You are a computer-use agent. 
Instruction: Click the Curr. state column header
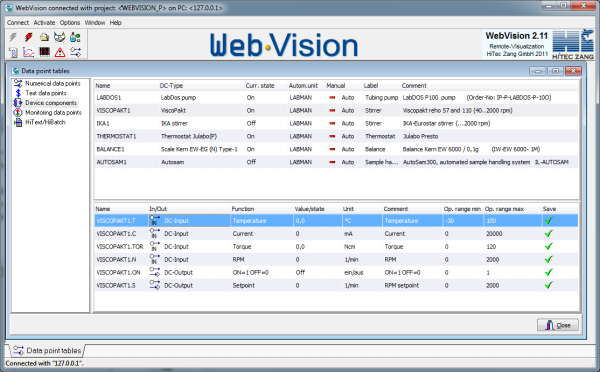point(260,86)
